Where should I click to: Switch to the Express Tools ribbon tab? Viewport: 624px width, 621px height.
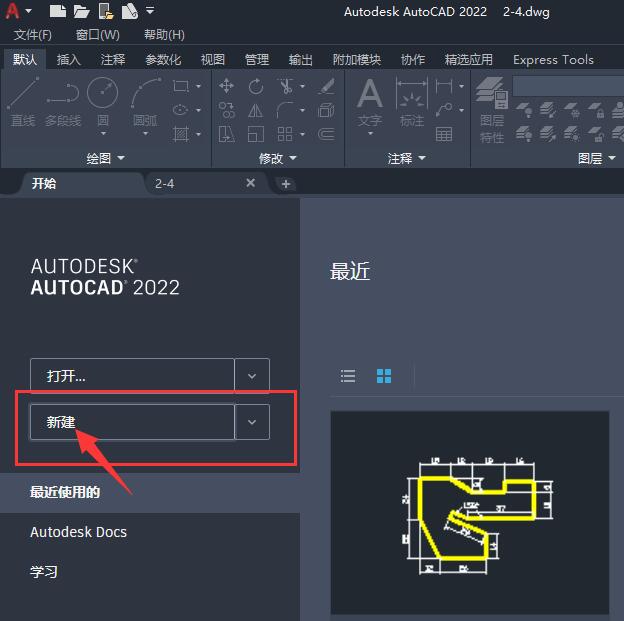click(553, 60)
